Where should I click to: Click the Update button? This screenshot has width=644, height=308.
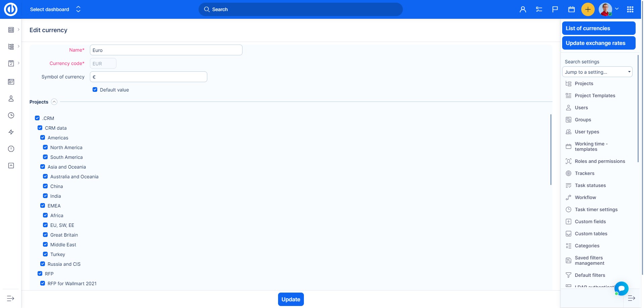coord(290,299)
